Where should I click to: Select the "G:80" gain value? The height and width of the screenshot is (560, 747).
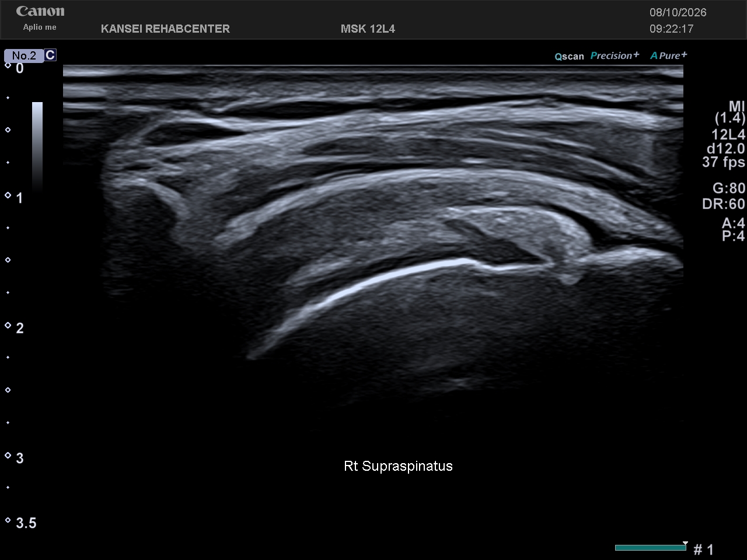click(x=729, y=188)
